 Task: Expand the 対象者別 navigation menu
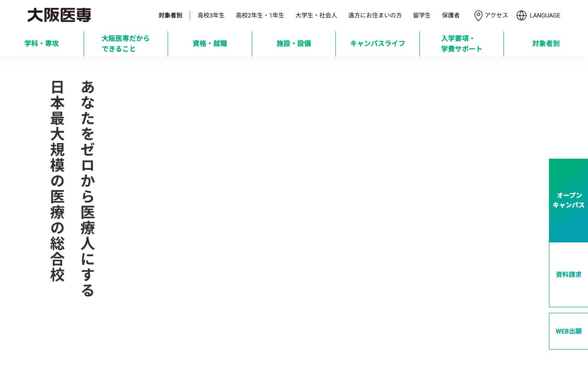coord(546,44)
